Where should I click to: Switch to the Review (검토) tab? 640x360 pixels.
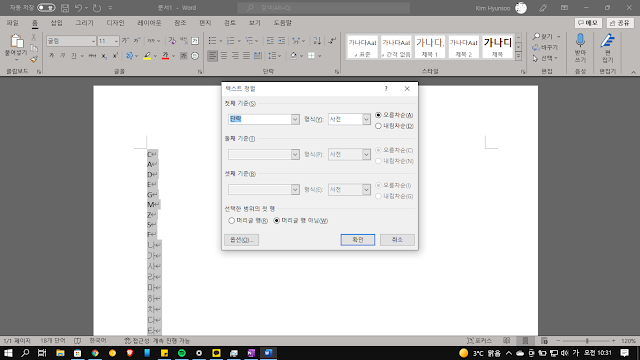tap(230, 23)
